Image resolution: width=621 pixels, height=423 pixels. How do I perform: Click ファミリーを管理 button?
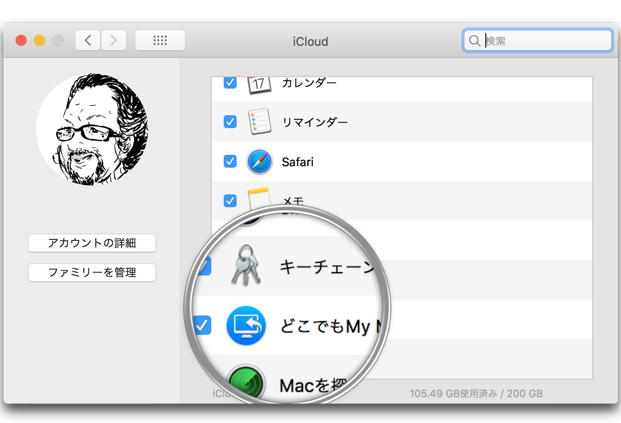click(x=92, y=272)
